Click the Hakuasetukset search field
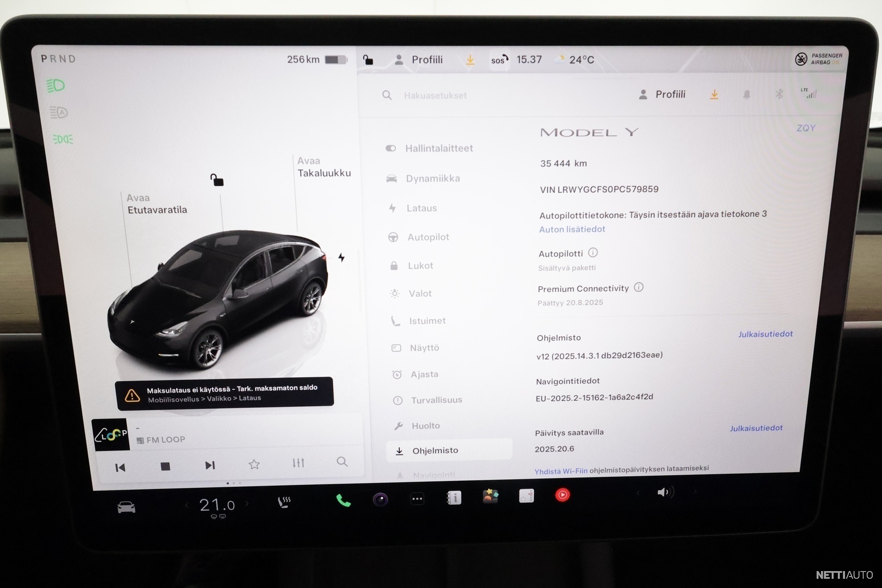Viewport: 882px width, 588px height. 436,95
